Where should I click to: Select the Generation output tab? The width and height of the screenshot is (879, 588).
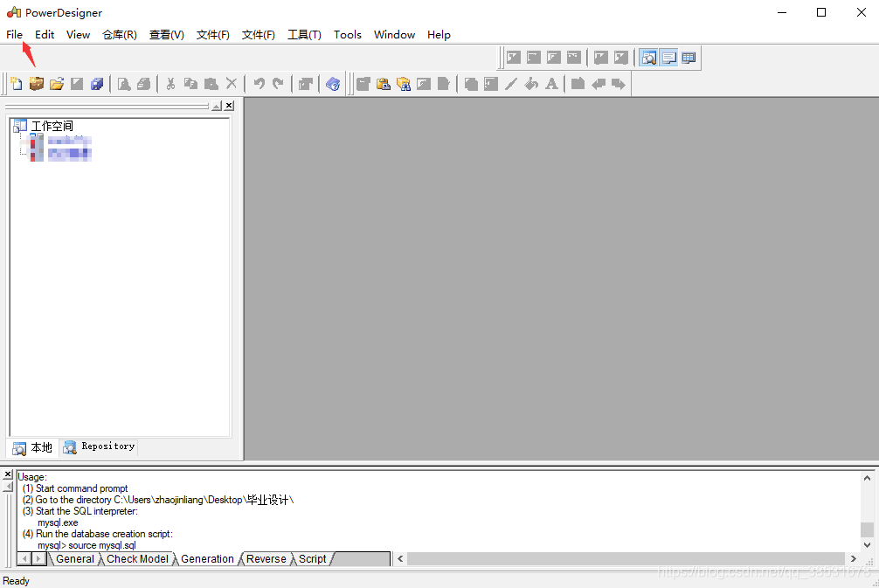pos(207,559)
